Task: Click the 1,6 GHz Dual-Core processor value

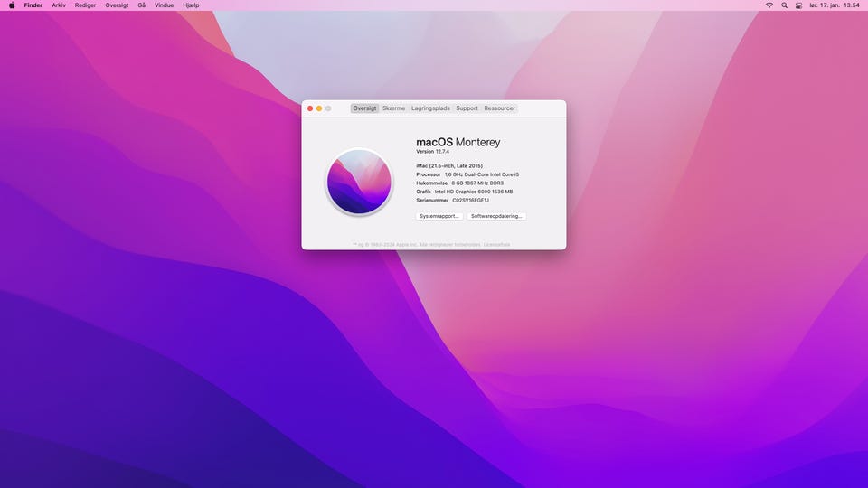Action: pyautogui.click(x=482, y=174)
